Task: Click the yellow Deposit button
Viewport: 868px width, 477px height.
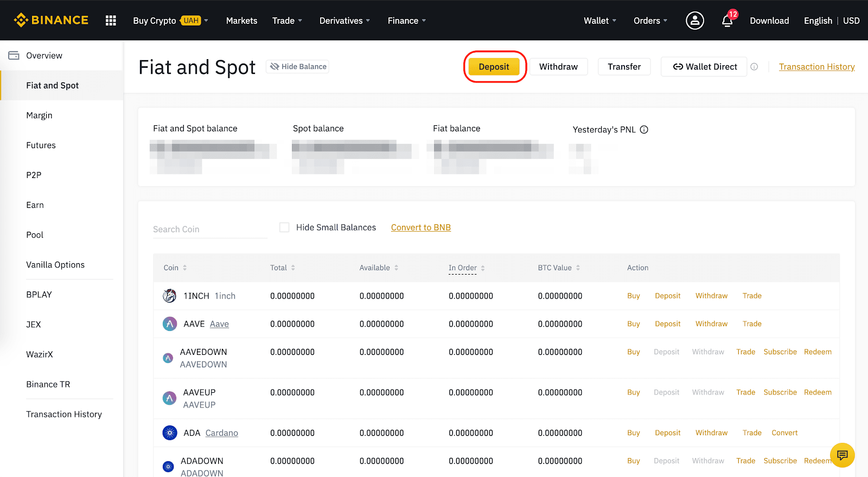Action: [494, 67]
